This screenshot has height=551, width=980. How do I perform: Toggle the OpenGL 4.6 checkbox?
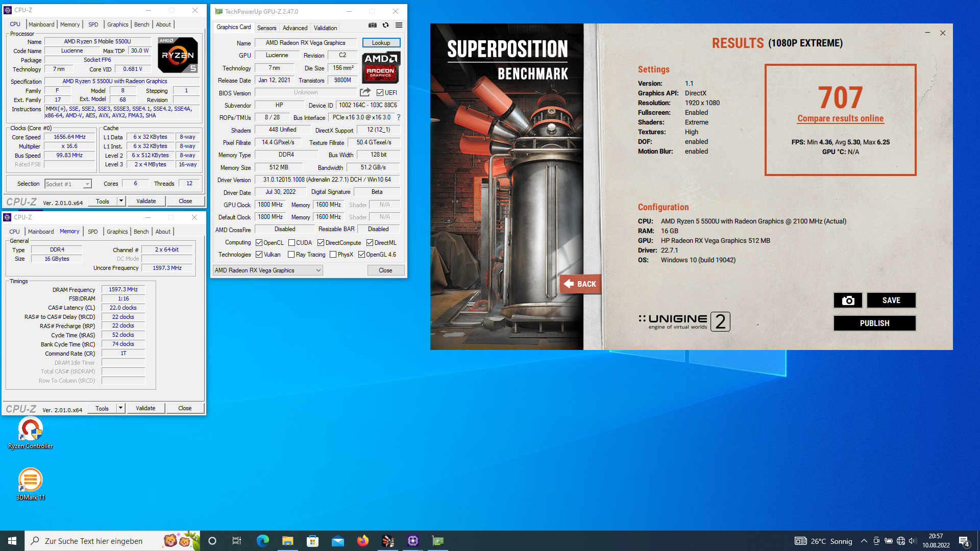361,255
